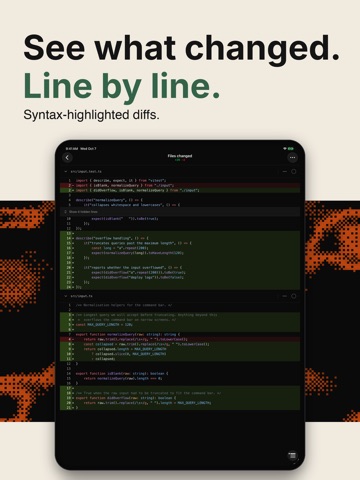Click the dash icon on src/input.ts header
The image size is (360, 480).
coord(285,296)
